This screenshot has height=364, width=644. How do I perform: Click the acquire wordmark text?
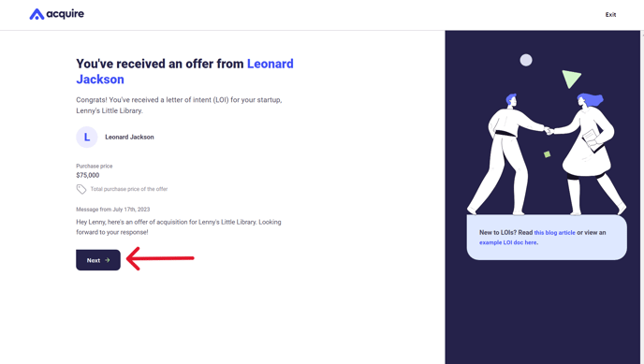[65, 14]
